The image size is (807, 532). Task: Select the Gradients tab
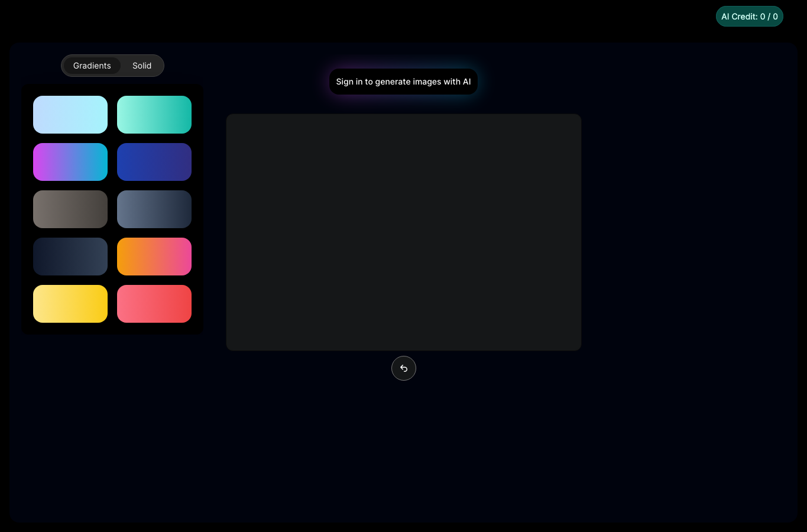tap(92, 66)
